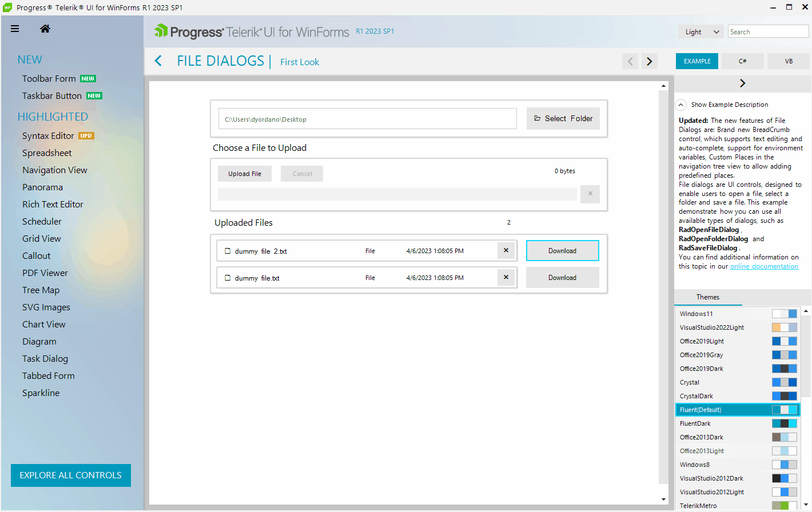Clear the upload progress with X button
This screenshot has width=812, height=512.
[x=590, y=194]
